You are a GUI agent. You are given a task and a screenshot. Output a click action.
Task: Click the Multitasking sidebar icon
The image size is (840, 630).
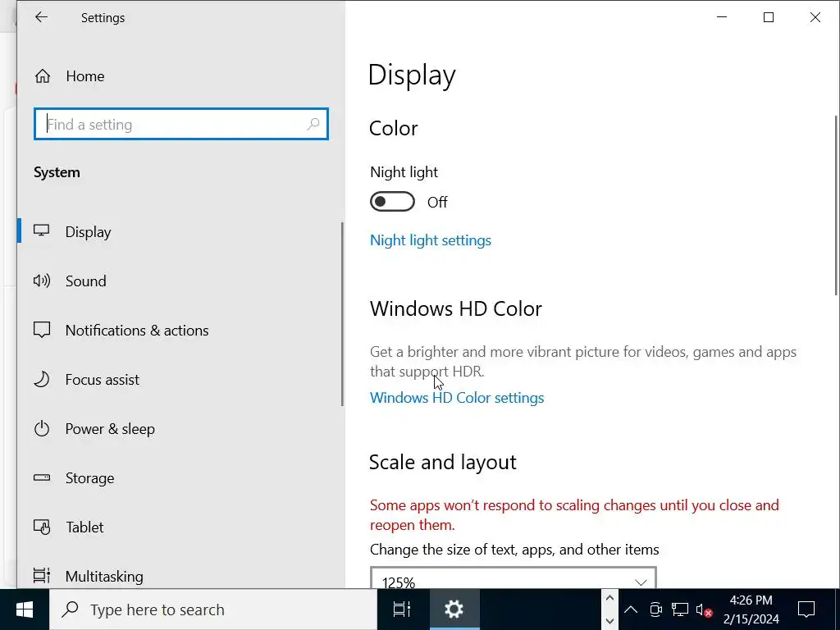pyautogui.click(x=42, y=576)
